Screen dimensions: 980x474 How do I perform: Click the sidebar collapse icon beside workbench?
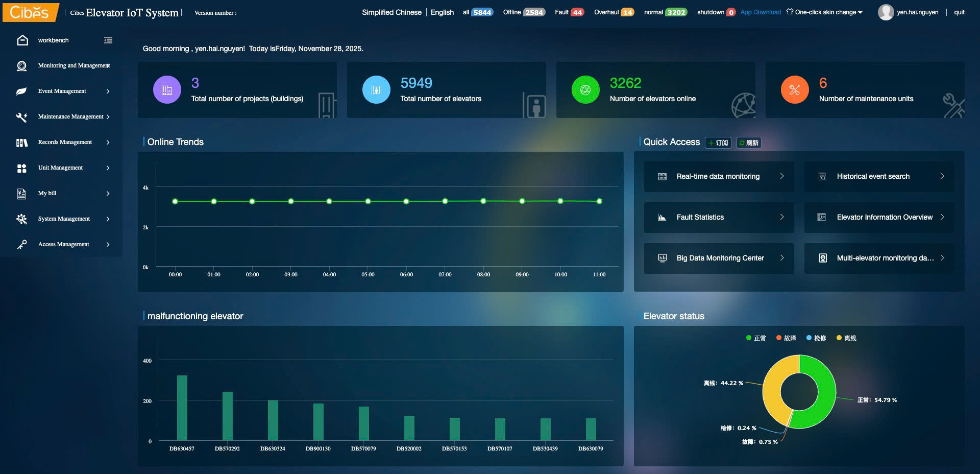pos(108,40)
